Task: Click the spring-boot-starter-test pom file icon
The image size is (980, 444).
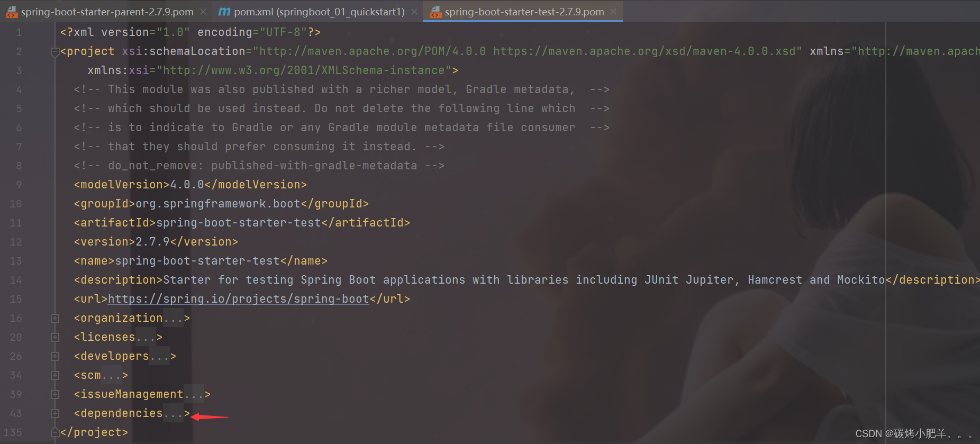Action: [435, 12]
